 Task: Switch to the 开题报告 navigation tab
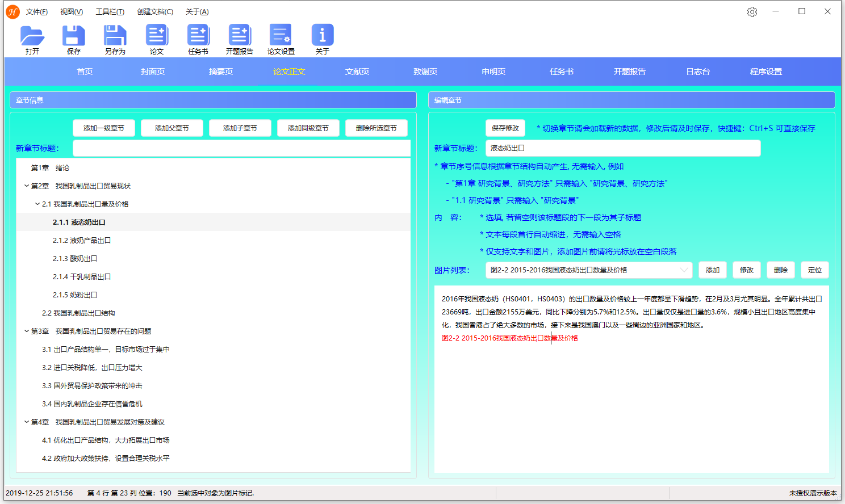[x=630, y=72]
